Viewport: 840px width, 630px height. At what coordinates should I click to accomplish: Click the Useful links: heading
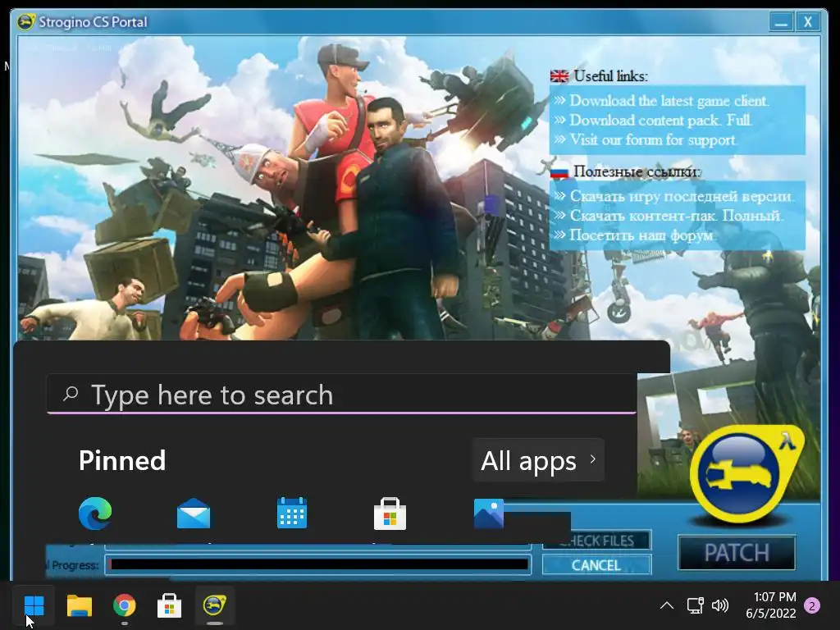(x=610, y=76)
